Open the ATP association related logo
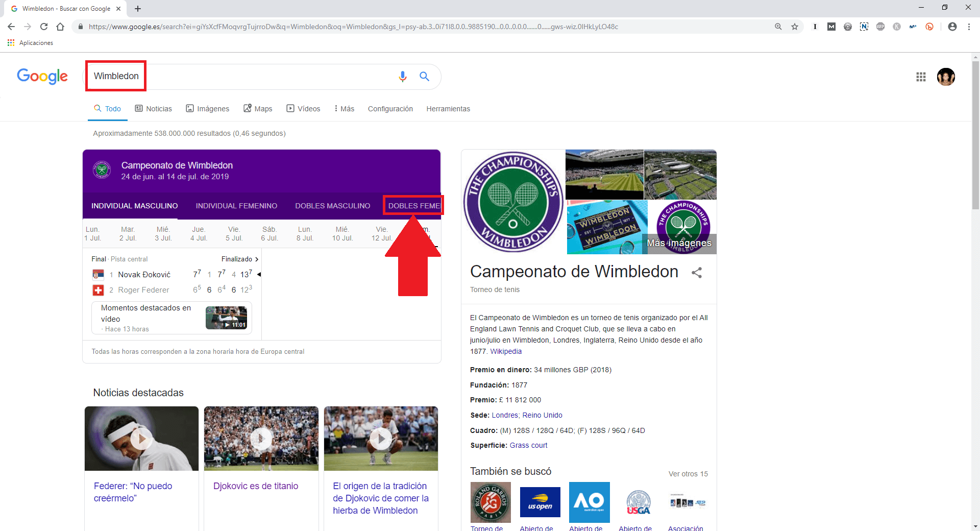 point(688,502)
